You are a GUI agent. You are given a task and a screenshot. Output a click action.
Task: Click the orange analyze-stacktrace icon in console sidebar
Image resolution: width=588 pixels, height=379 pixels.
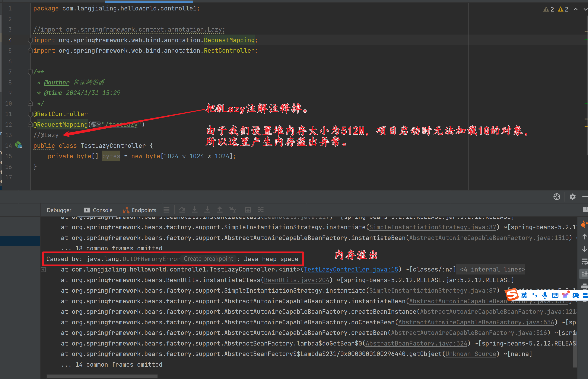[584, 224]
